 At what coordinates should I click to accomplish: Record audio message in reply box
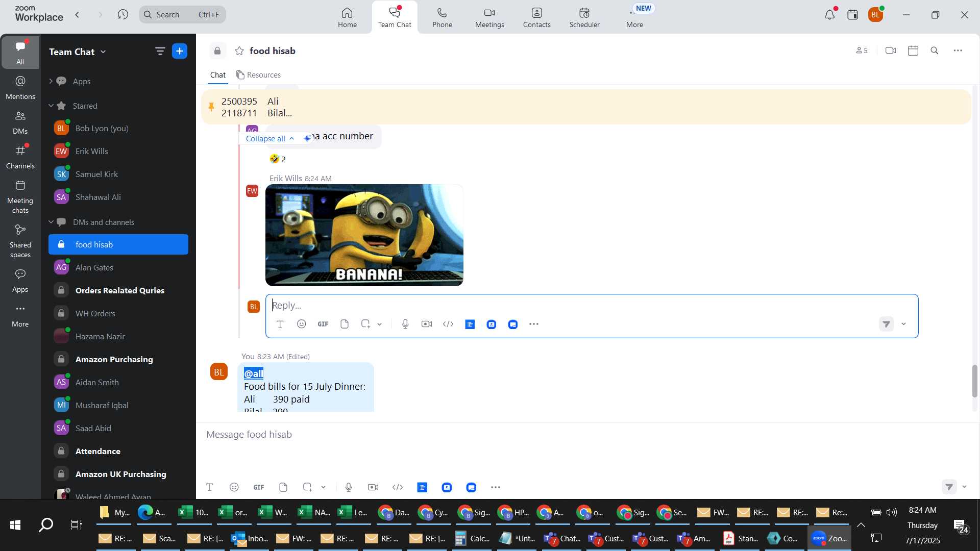(x=405, y=324)
